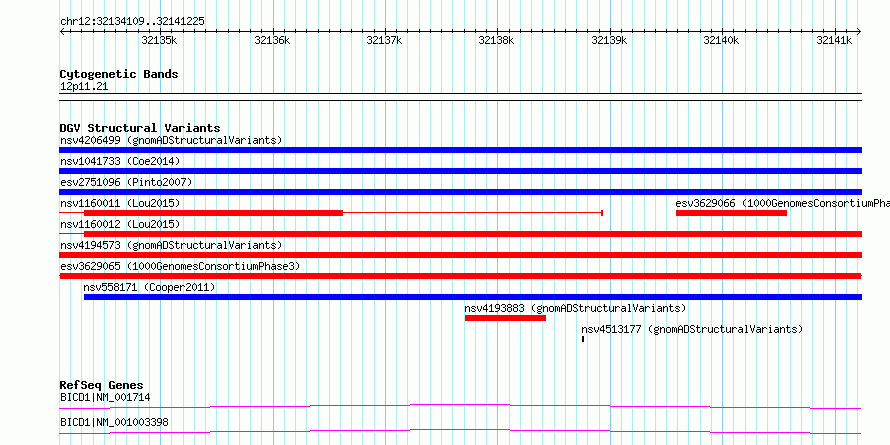Click the nsv1041733 Coe2014 variant bar
This screenshot has height=445, width=890.
460,171
